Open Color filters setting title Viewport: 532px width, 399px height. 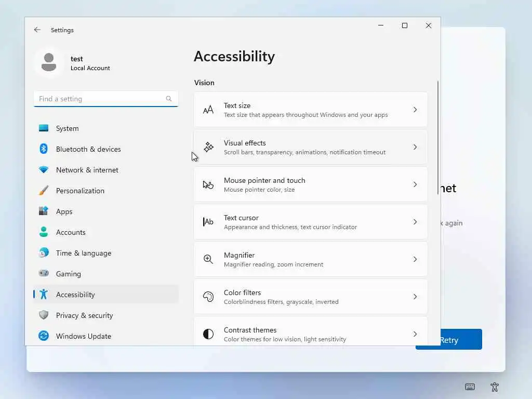tap(242, 292)
